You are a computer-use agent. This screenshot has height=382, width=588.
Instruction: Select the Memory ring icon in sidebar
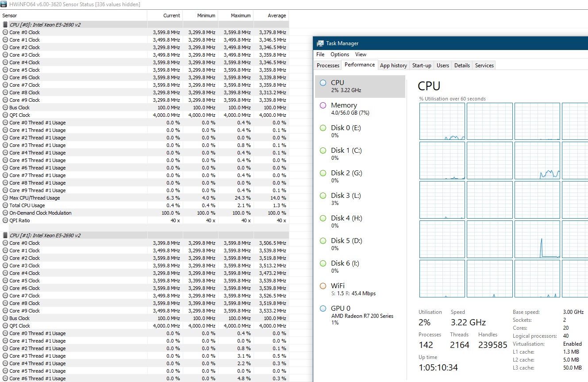(323, 105)
